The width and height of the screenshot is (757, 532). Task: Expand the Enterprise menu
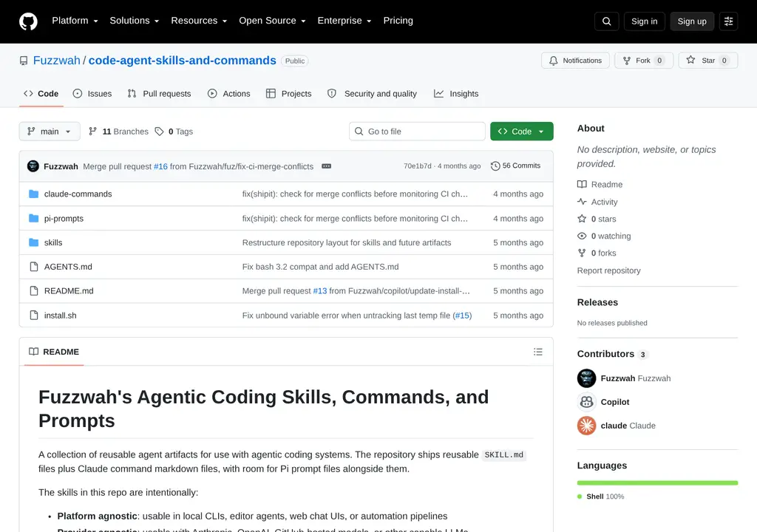click(x=344, y=21)
